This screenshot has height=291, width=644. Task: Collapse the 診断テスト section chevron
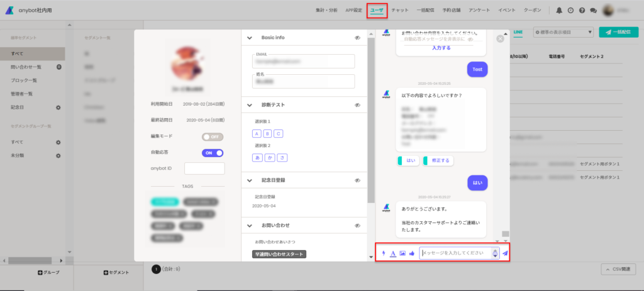click(x=249, y=105)
